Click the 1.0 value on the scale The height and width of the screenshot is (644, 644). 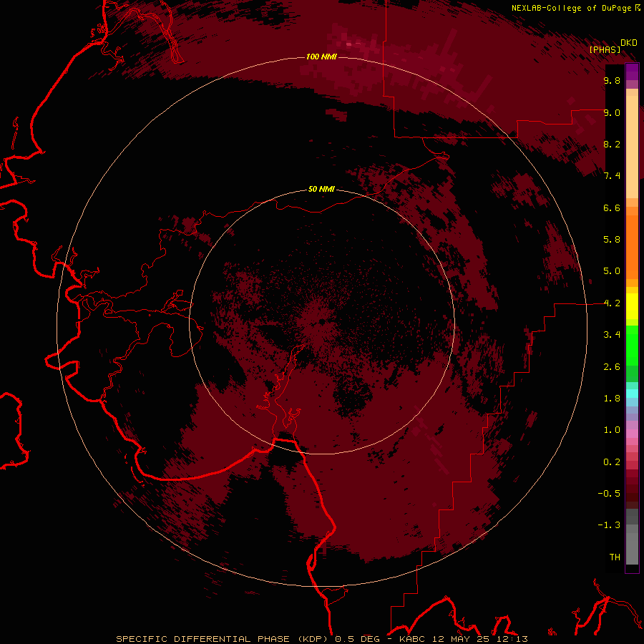click(x=612, y=430)
